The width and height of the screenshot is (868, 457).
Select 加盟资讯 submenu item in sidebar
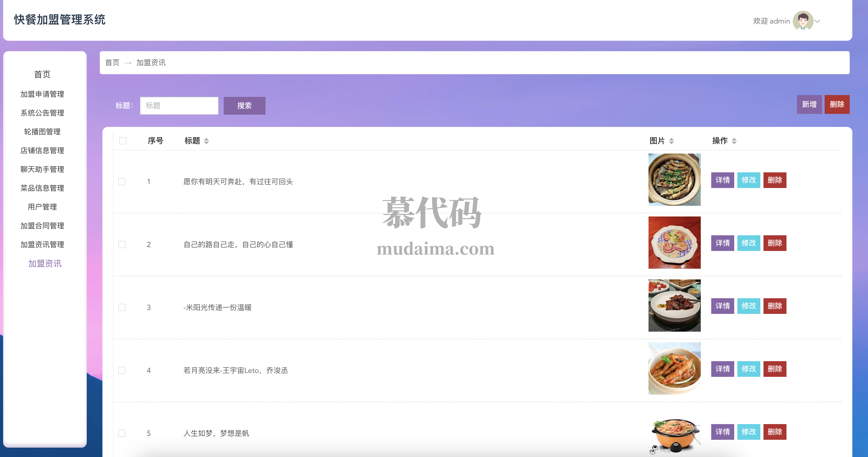45,263
